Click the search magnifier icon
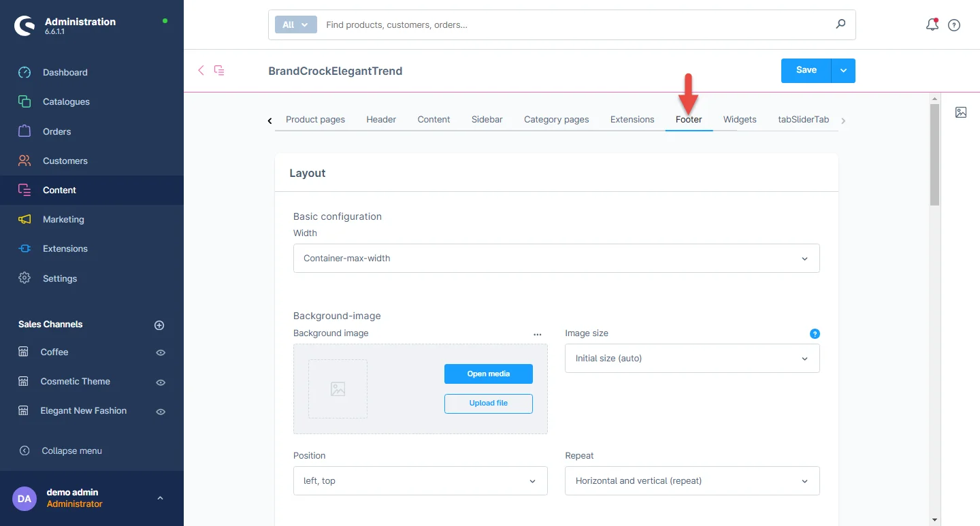Viewport: 980px width, 526px height. click(x=840, y=24)
